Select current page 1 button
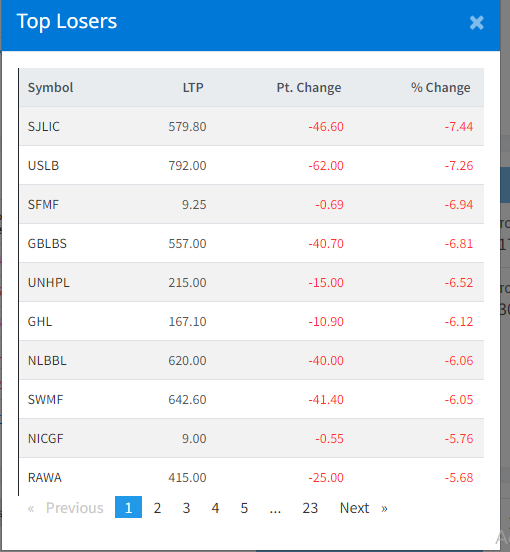Image resolution: width=510 pixels, height=552 pixels. (128, 507)
